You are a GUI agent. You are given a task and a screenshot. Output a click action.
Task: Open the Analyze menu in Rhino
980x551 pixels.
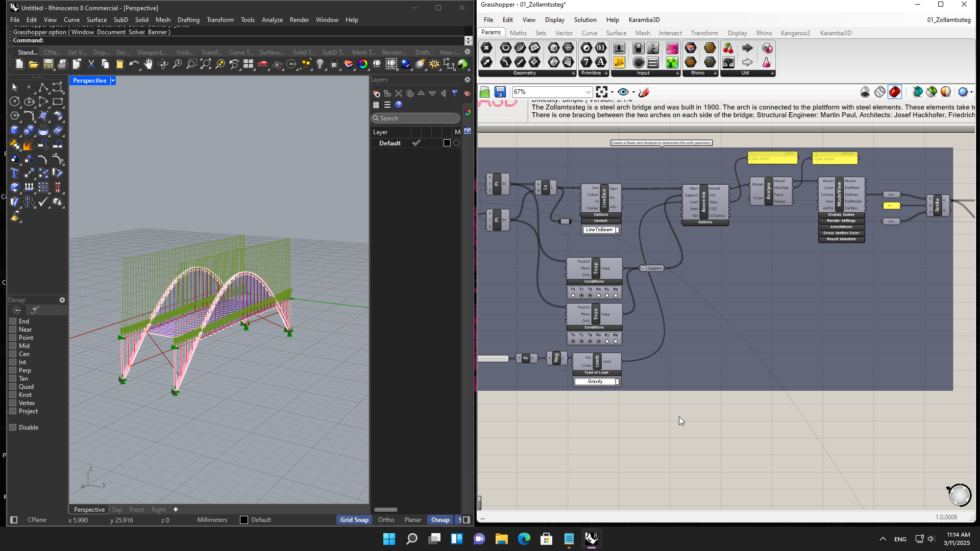pyautogui.click(x=272, y=20)
